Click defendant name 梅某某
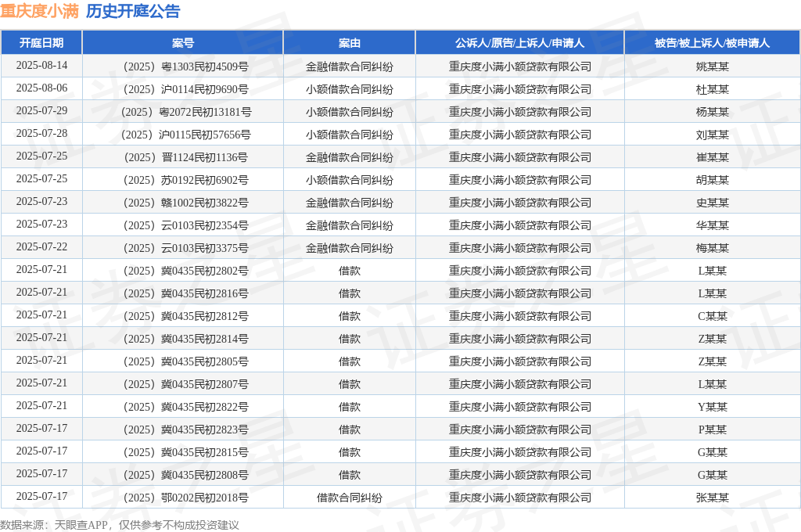 [712, 248]
